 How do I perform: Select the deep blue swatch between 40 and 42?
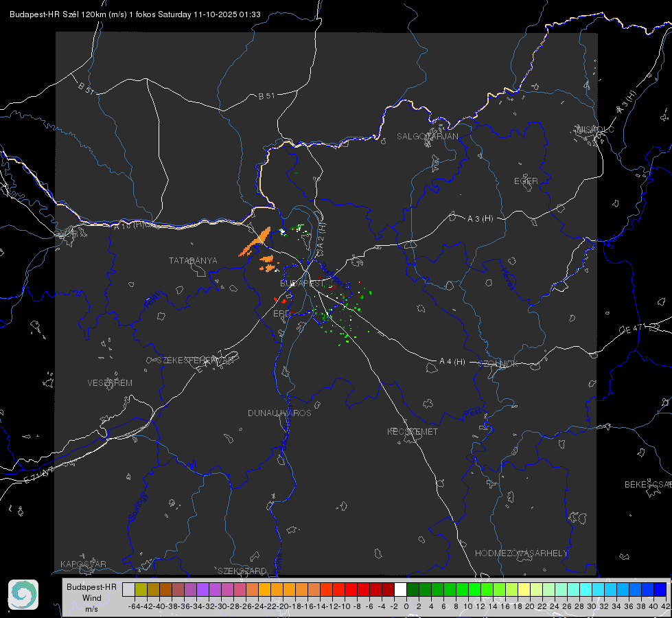tap(660, 589)
